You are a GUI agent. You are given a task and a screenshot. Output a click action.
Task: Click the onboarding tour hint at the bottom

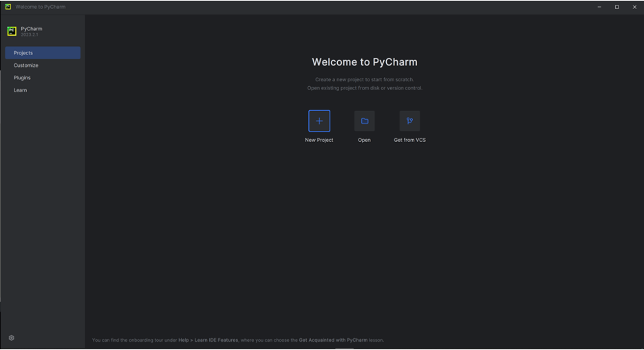(238, 340)
